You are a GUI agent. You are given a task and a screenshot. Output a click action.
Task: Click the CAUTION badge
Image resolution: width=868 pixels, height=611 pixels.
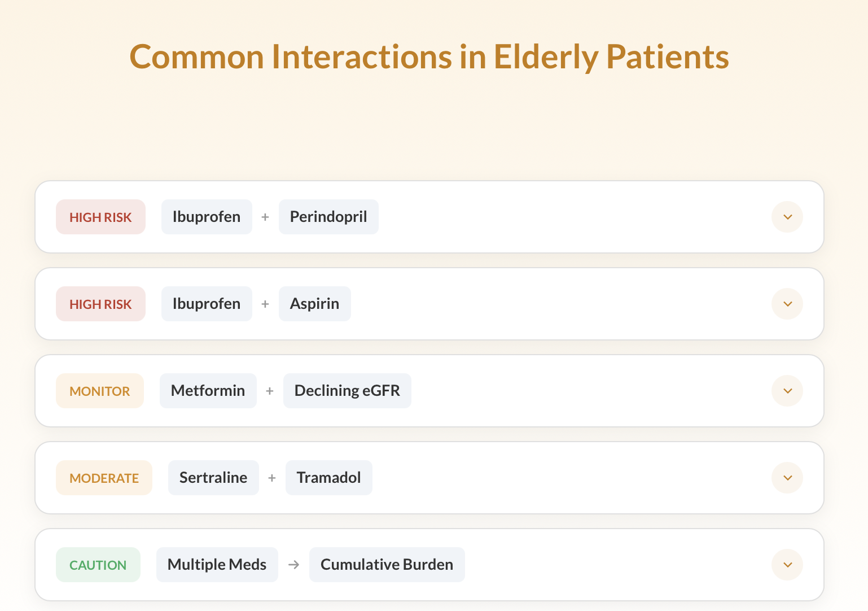[98, 564]
